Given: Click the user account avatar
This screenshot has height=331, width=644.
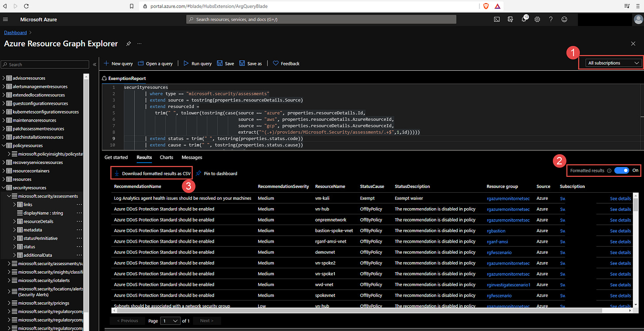Looking at the screenshot, I should point(638,19).
